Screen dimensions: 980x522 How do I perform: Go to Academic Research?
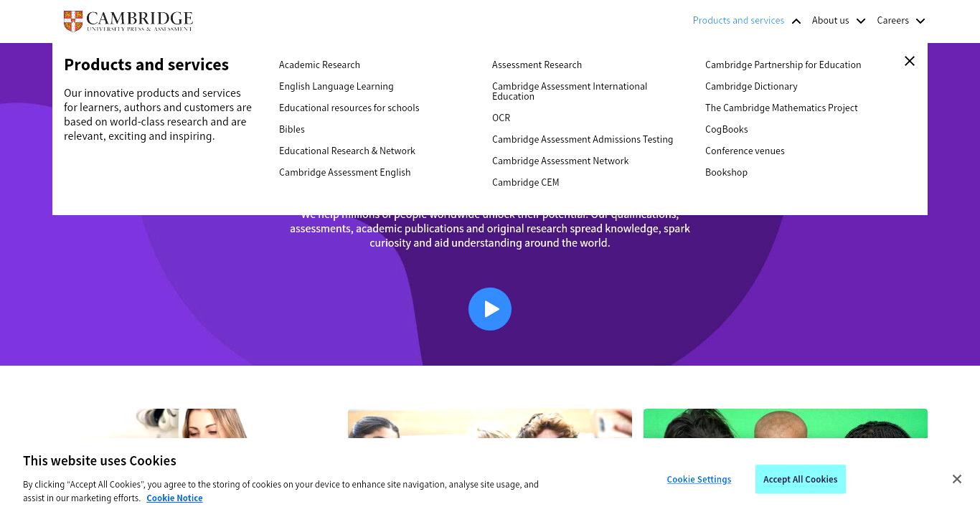click(x=319, y=65)
